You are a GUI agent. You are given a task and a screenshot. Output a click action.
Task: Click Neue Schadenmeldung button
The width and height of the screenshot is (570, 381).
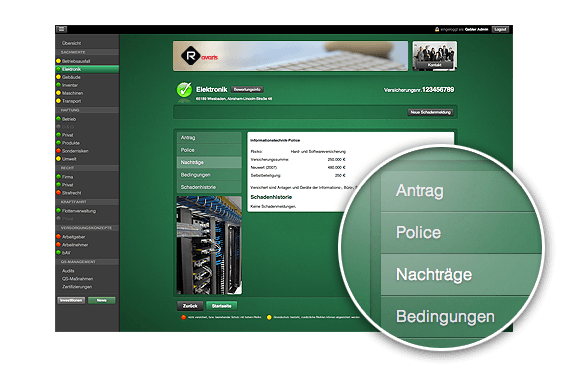point(430,112)
